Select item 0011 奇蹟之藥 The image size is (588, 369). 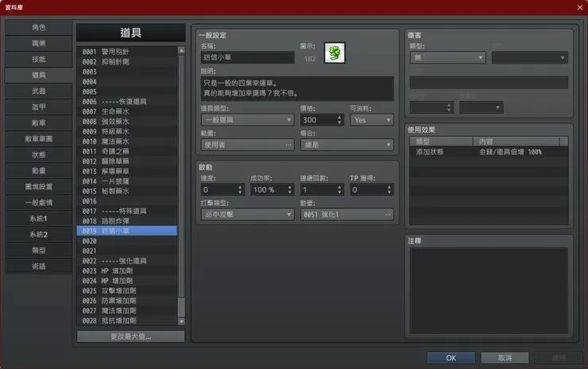(127, 151)
